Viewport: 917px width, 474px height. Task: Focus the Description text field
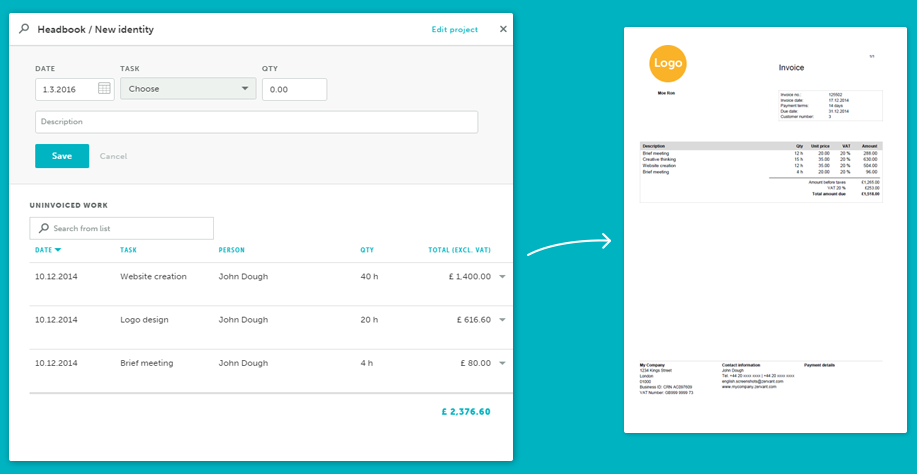256,122
